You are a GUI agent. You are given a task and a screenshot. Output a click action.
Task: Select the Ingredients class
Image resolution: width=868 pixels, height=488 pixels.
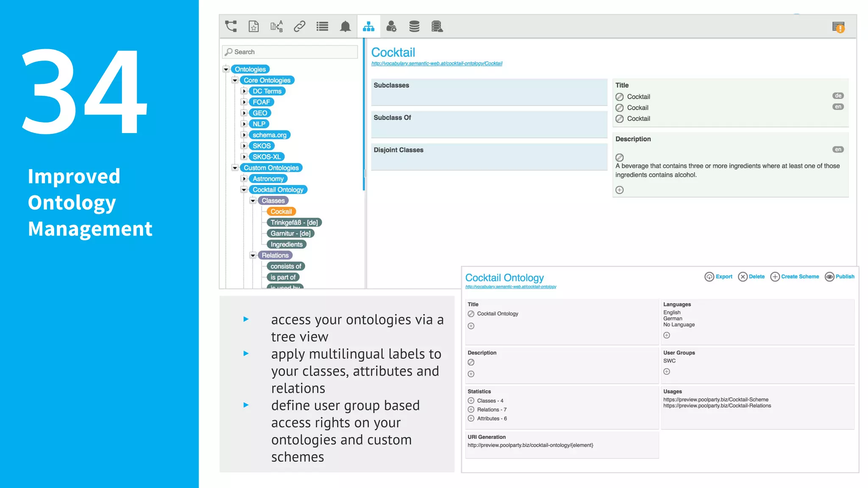pos(287,244)
